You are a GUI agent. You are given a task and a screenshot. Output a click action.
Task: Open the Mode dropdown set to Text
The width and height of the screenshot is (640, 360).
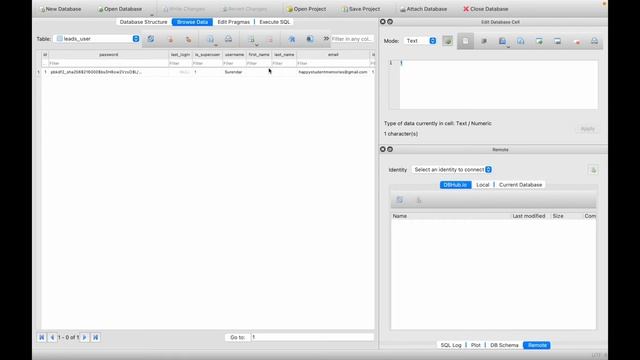(x=420, y=41)
